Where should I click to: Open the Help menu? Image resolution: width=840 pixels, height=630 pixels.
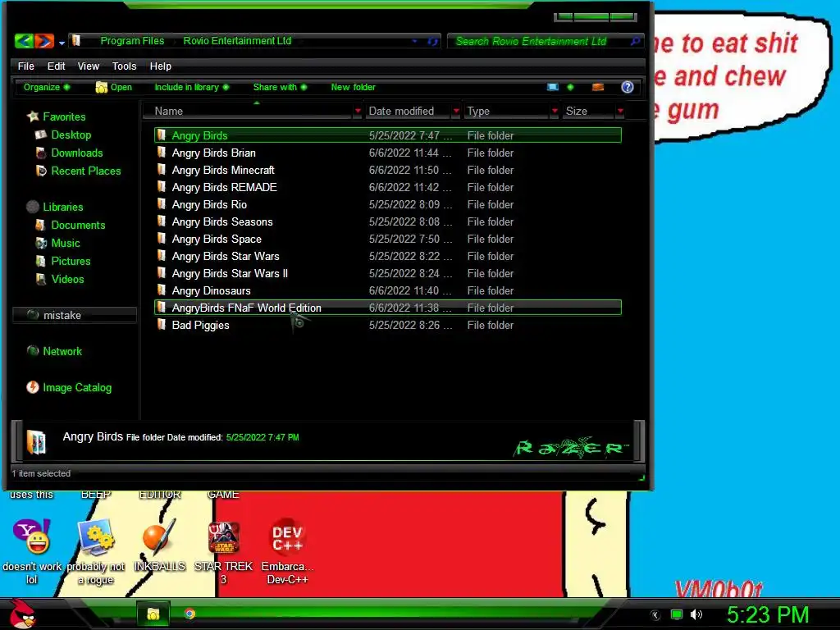tap(160, 66)
